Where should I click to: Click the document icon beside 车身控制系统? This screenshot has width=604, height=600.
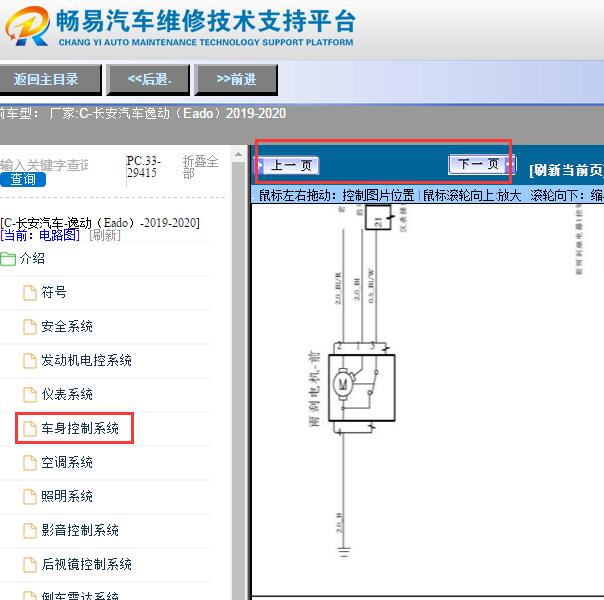(x=30, y=429)
